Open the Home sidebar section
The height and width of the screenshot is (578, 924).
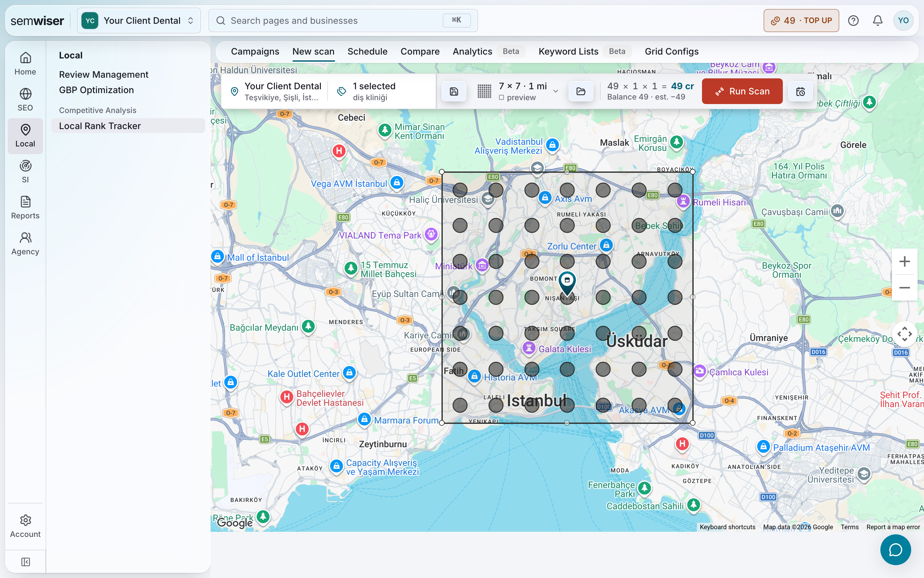(x=25, y=64)
